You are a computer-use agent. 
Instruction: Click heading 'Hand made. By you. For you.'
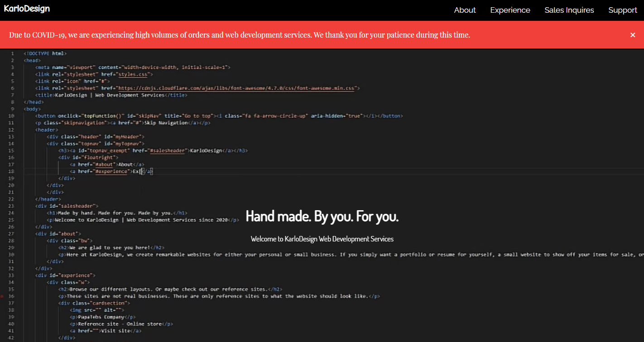coord(322,216)
